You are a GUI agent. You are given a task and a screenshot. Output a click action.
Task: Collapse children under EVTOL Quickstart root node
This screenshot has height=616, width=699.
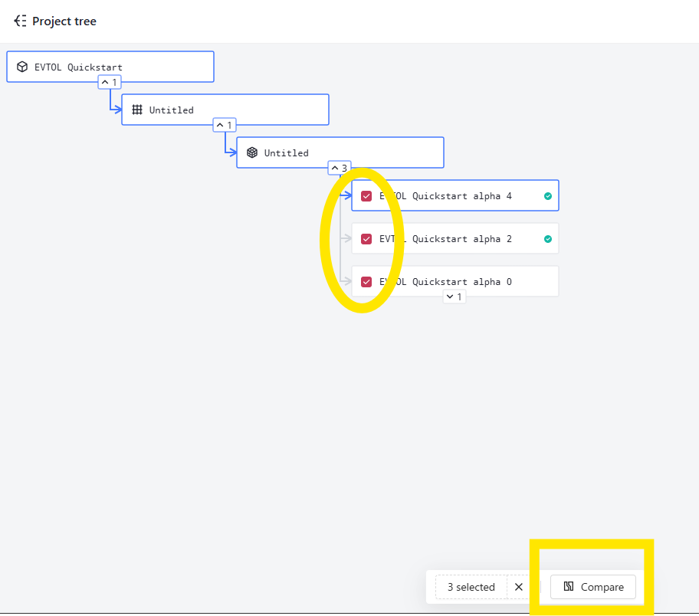(110, 82)
